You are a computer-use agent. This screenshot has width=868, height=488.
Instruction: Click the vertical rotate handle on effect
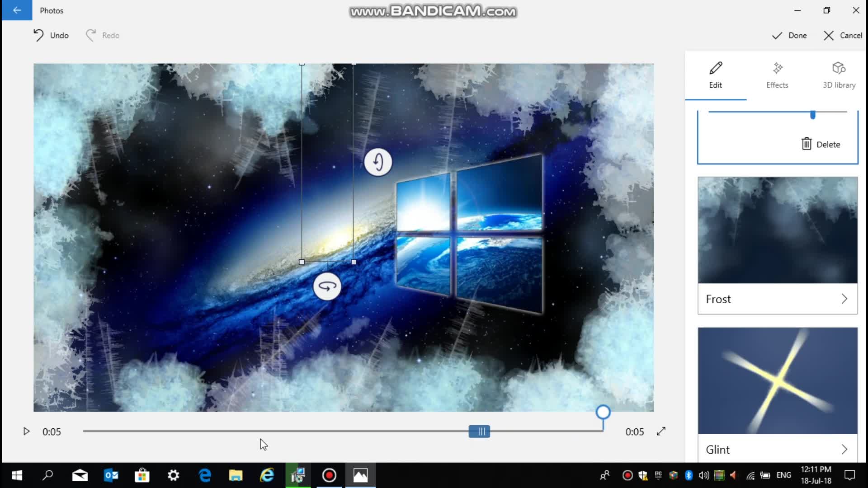tap(378, 162)
